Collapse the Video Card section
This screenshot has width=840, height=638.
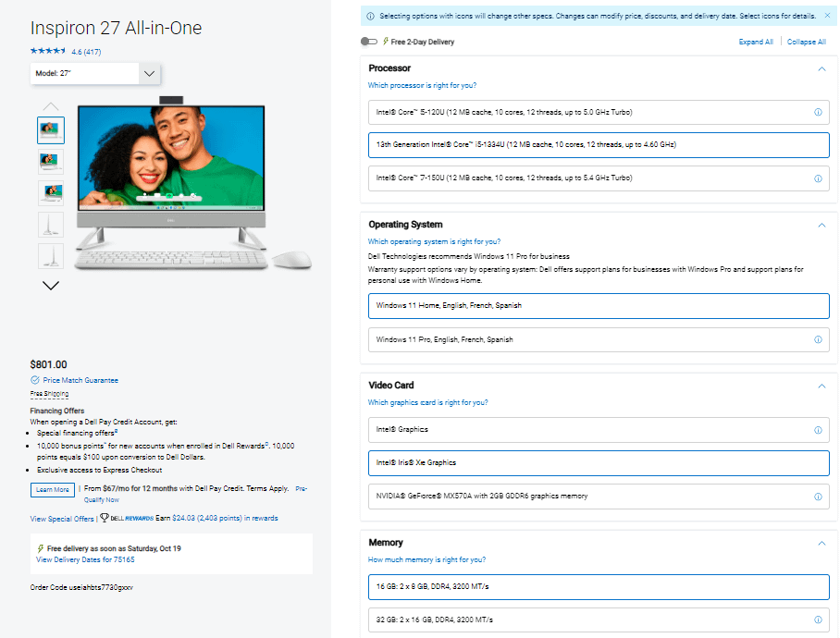[821, 386]
